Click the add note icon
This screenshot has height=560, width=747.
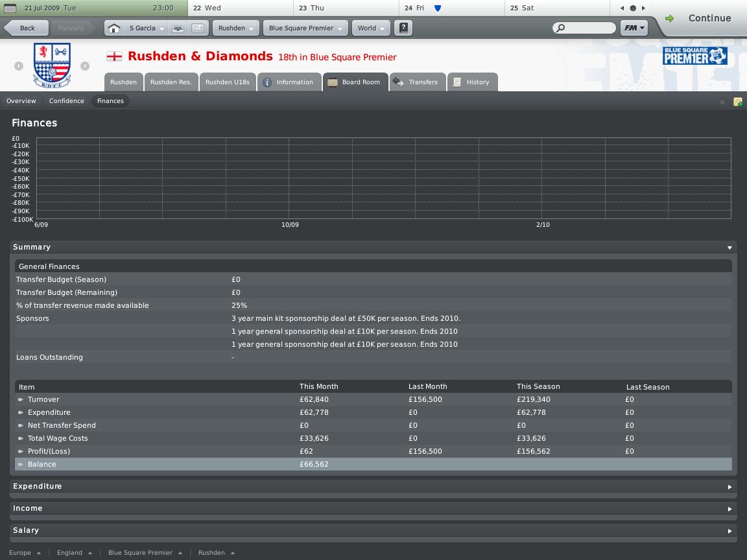738,102
